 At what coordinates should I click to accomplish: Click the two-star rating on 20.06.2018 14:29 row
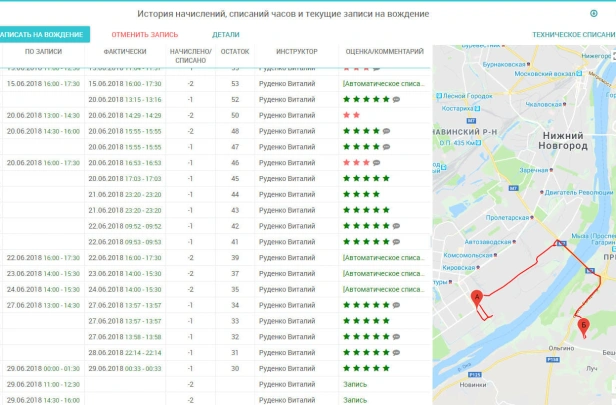(x=351, y=115)
